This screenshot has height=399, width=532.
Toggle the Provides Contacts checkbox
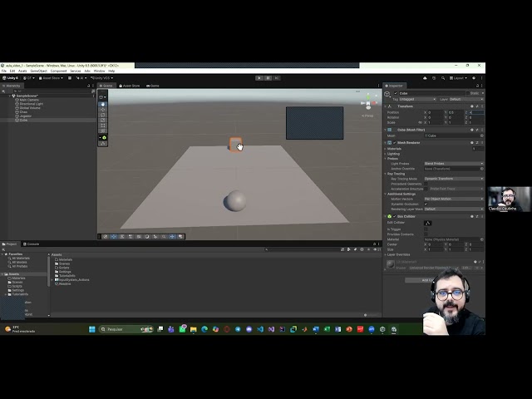[426, 234]
